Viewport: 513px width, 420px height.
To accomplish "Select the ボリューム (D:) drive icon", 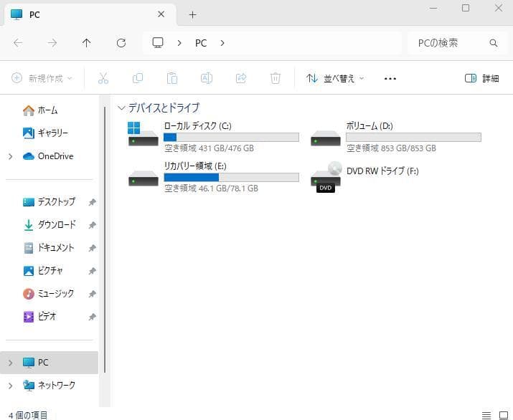I will pos(326,138).
